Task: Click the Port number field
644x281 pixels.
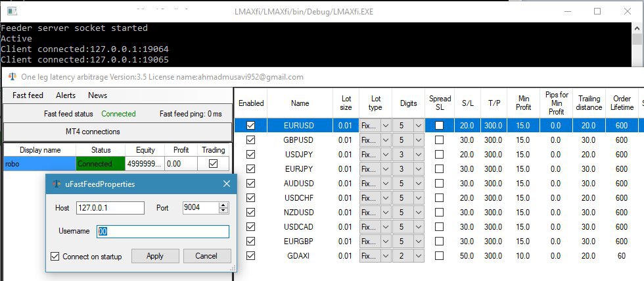Action: [x=200, y=208]
